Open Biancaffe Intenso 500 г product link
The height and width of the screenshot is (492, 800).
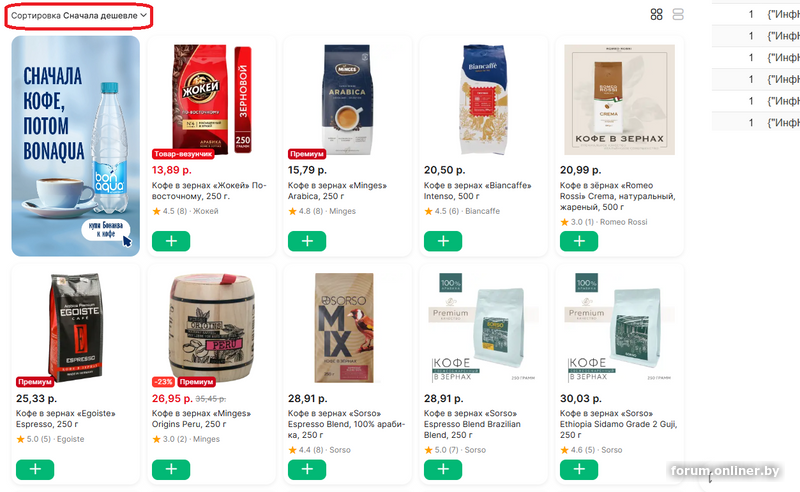pos(478,191)
